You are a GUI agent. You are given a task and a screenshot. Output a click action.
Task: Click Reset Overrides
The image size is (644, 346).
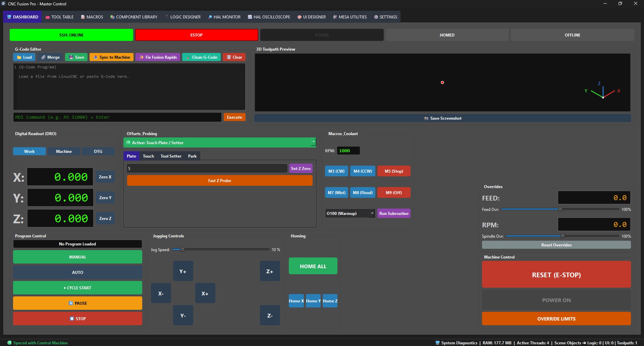click(x=556, y=245)
